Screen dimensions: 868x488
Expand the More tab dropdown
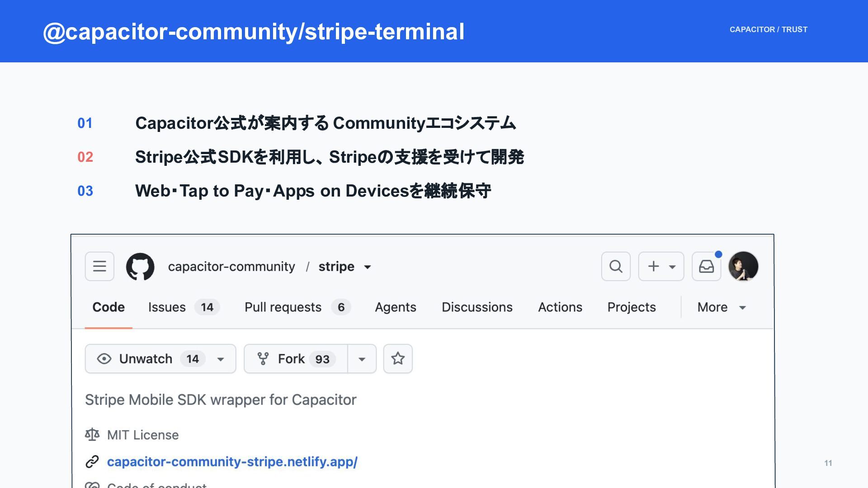(x=722, y=307)
